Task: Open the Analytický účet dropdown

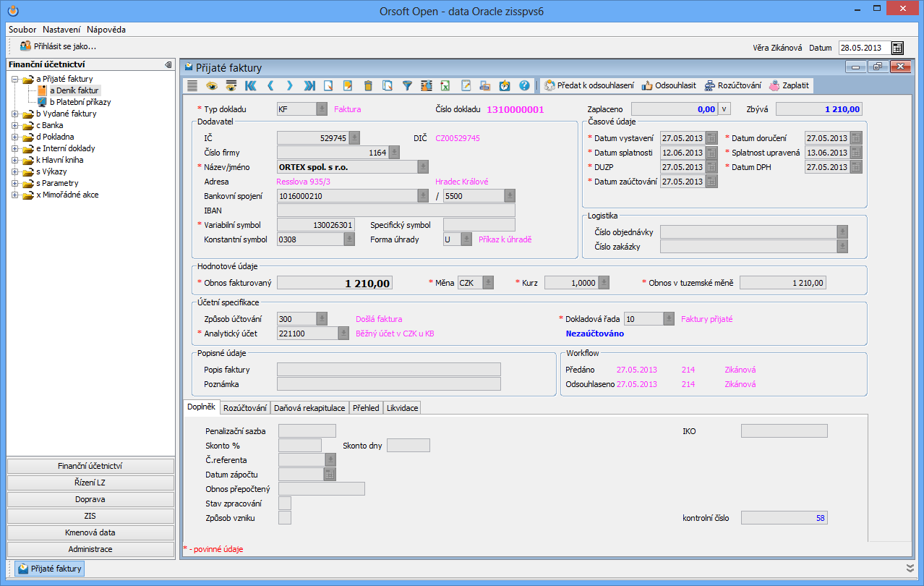Action: click(344, 334)
